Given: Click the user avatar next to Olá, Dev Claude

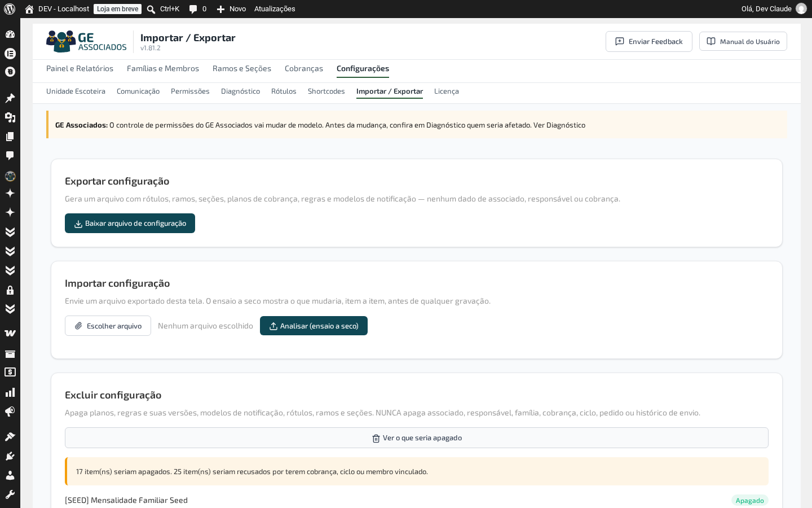Looking at the screenshot, I should 801,9.
